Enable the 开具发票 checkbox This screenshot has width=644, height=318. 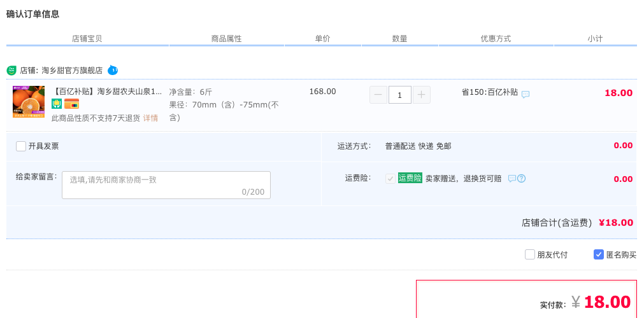pyautogui.click(x=21, y=146)
